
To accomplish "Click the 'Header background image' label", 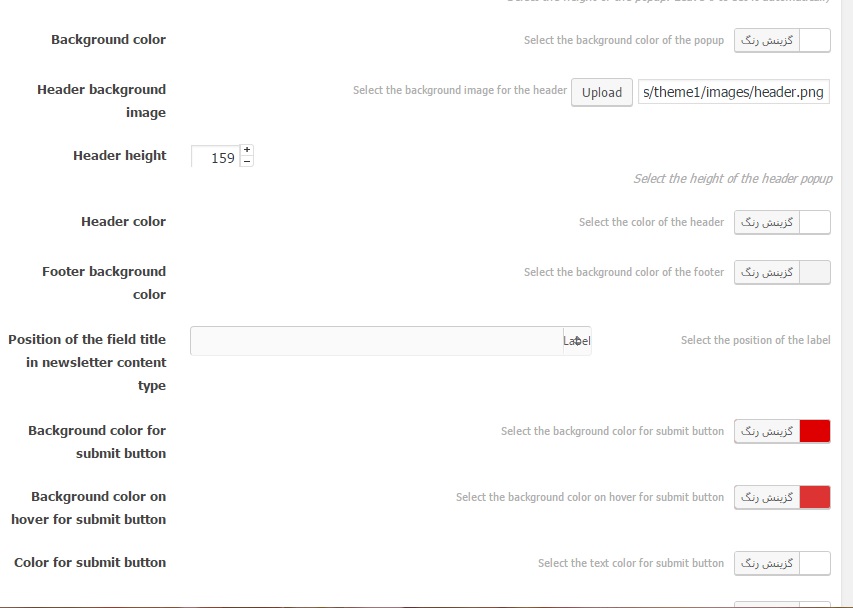I will click(102, 101).
